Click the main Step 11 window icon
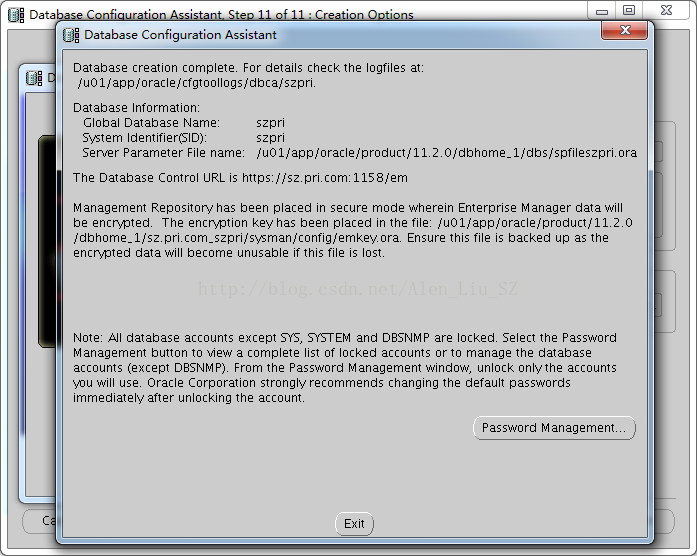This screenshot has height=556, width=697. (x=16, y=15)
